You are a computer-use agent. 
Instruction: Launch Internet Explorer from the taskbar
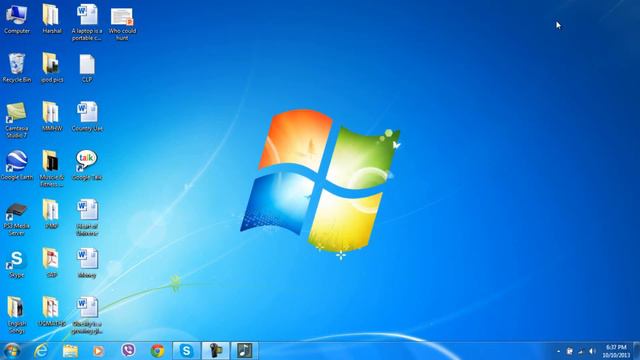[41, 351]
